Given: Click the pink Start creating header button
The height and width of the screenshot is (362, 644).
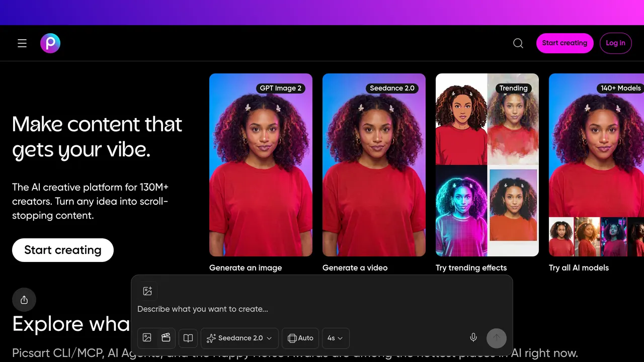Looking at the screenshot, I should (x=565, y=43).
